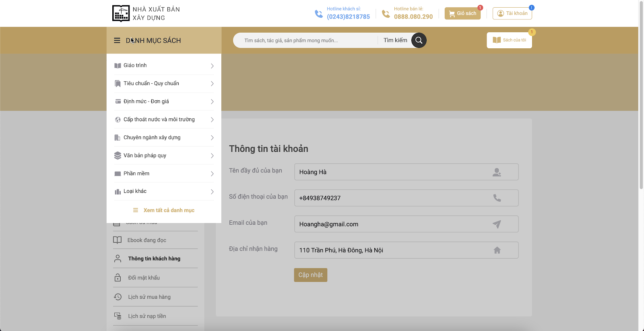Click the Tìm kiếm search label
Screen dimensions: 644x331
(x=395, y=40)
